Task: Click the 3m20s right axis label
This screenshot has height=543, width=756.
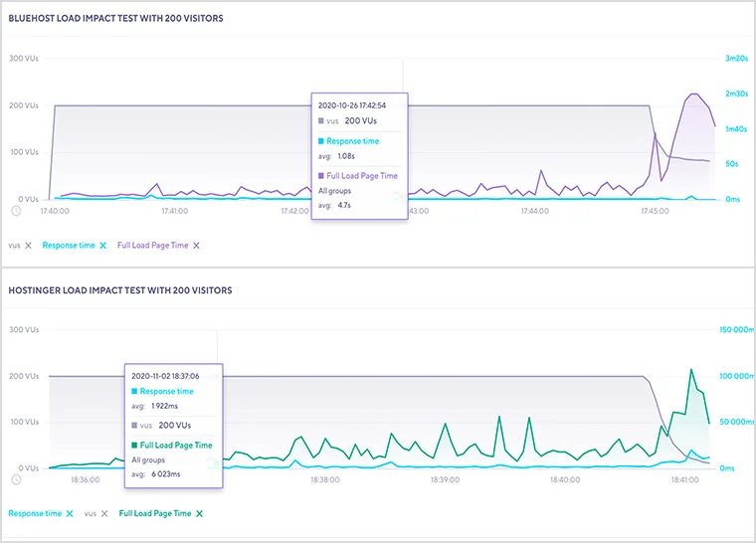Action: point(737,59)
